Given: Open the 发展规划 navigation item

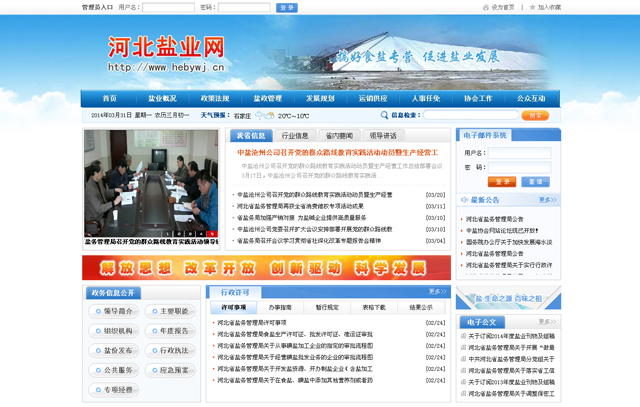Looking at the screenshot, I should tap(320, 98).
